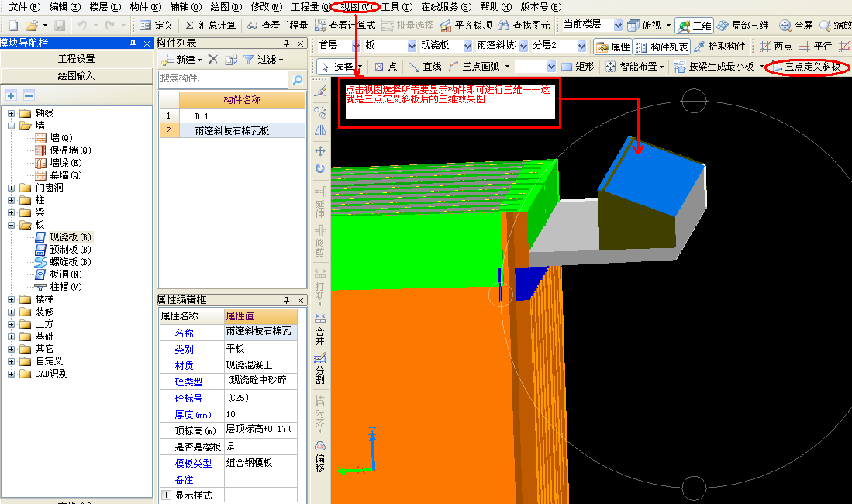Click the search magnifier in the component list
Image resolution: width=852 pixels, height=504 pixels.
pos(298,80)
